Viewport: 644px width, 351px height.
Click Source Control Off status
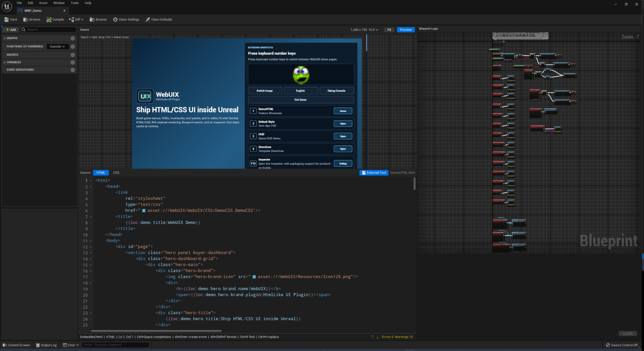coord(622,345)
